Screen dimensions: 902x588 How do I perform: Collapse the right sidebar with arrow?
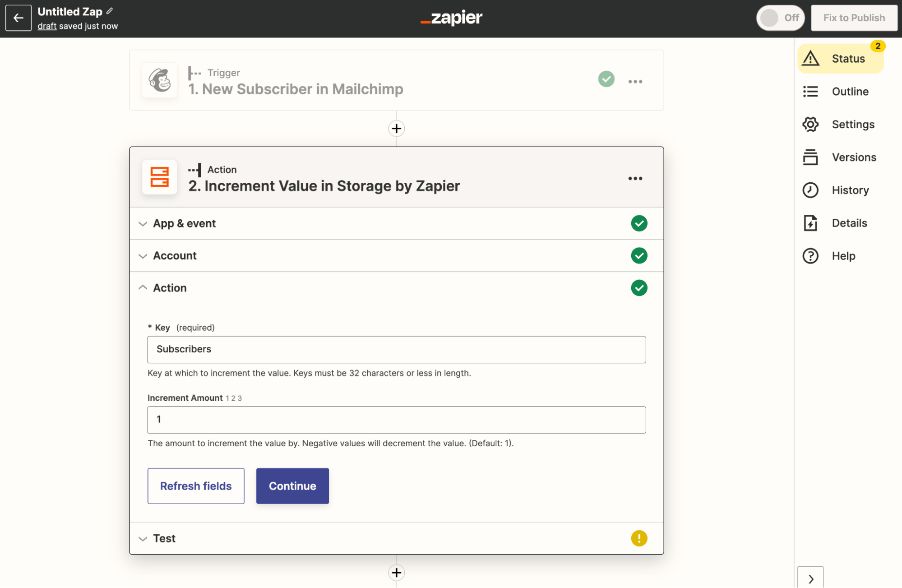point(810,579)
